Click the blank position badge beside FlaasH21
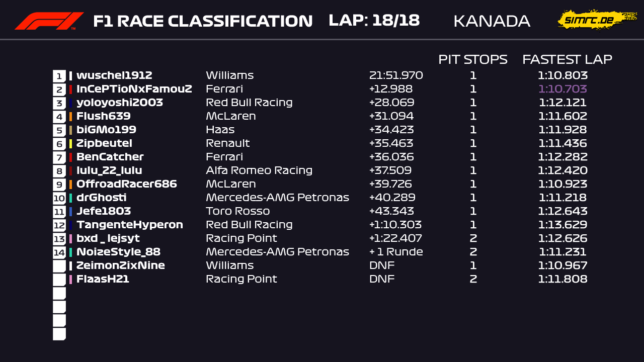The height and width of the screenshot is (362, 644). coord(59,280)
